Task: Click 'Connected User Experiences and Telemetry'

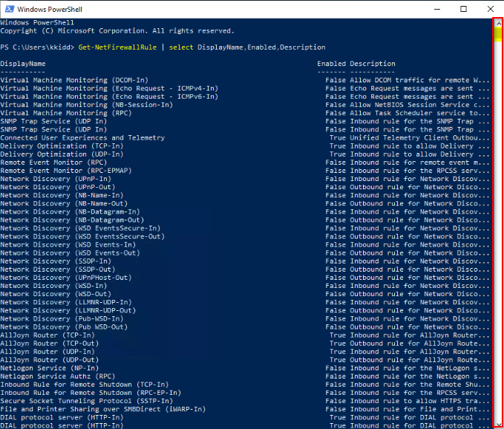Action: (82, 137)
